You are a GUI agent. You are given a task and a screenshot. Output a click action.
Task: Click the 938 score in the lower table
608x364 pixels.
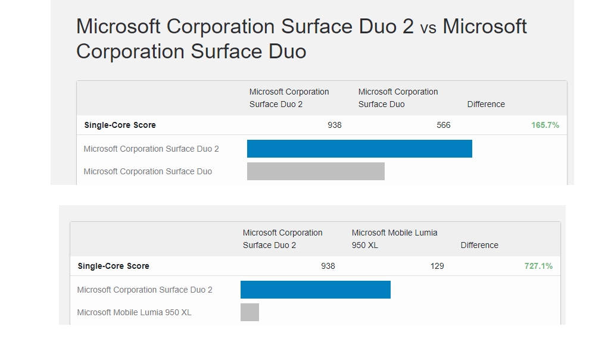pos(328,266)
